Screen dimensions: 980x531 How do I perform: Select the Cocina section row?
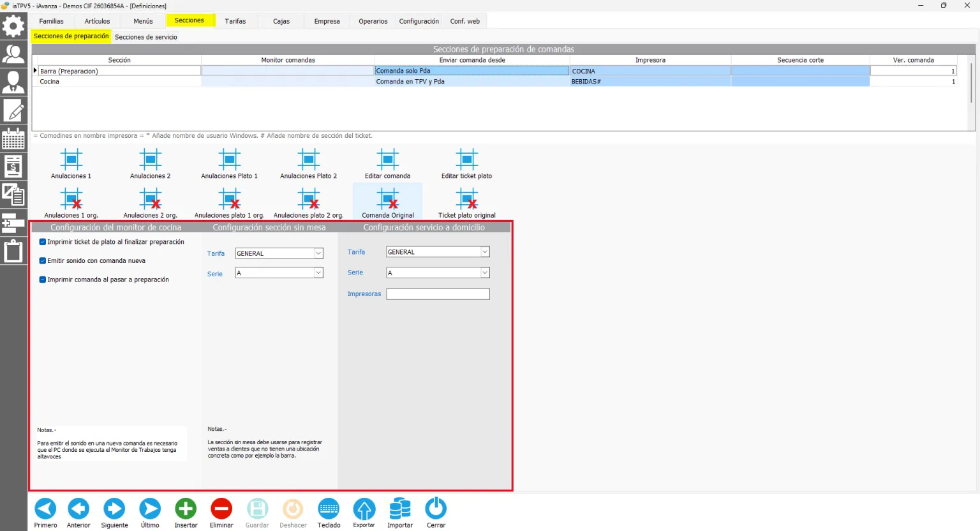tap(120, 82)
